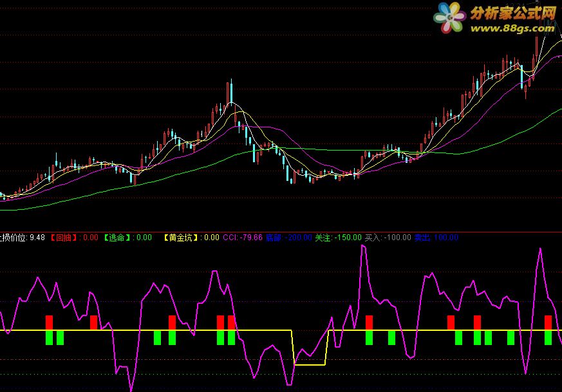Screen dimensions: 562x392
Task: Click the 损价位: 9.48 stop-loss value label
Action: 23,238
